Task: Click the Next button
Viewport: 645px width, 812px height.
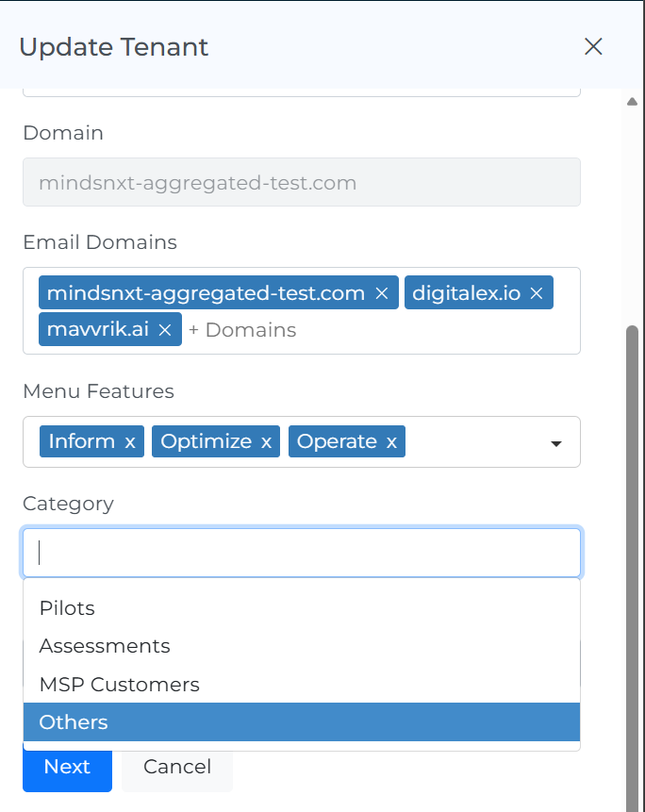Action: (67, 767)
